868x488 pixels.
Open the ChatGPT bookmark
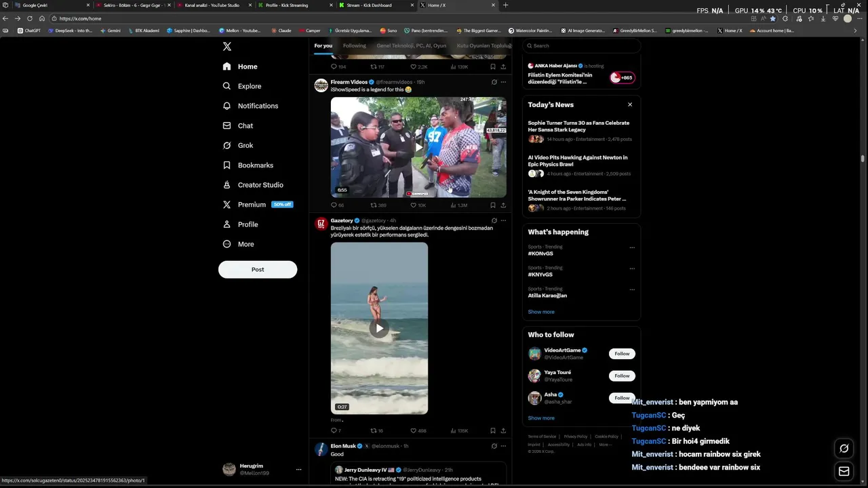[x=29, y=30]
